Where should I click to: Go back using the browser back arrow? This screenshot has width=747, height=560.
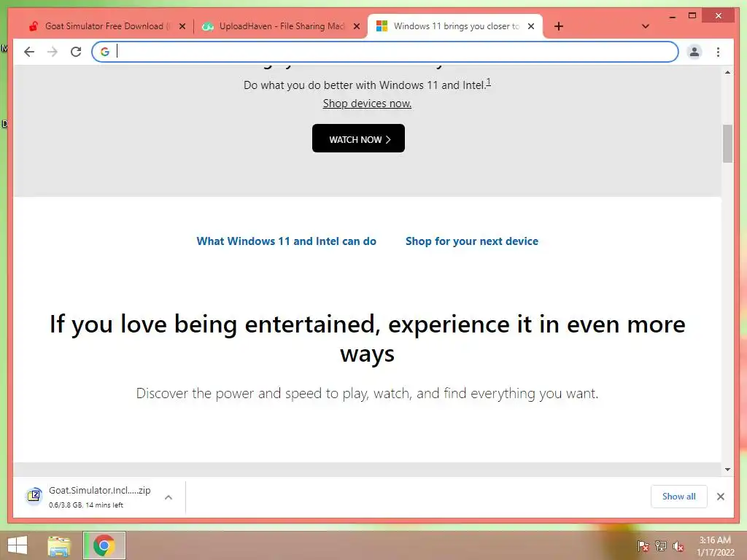point(29,52)
